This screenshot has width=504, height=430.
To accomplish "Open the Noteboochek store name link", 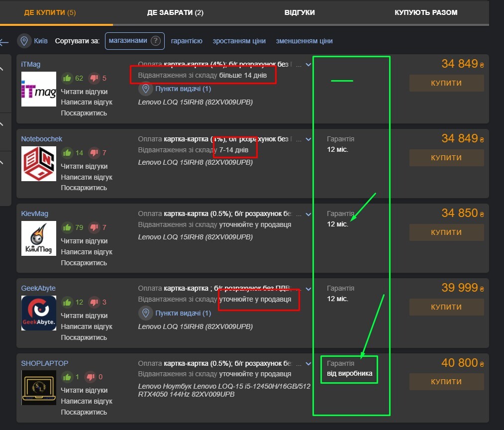I will (x=41, y=139).
